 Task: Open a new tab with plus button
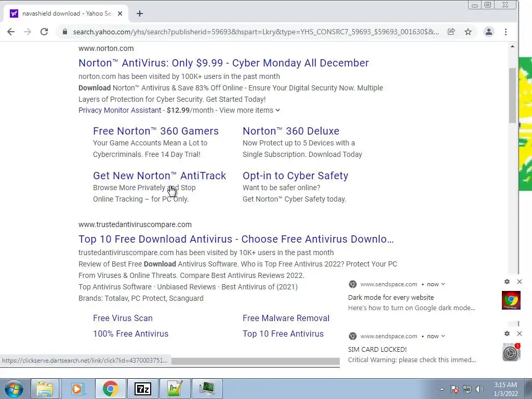click(139, 14)
